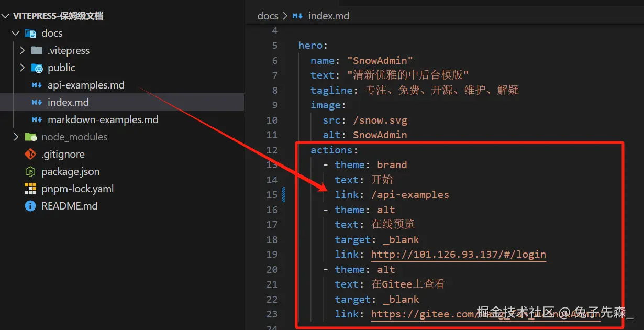
Task: Click the markdown icon of markdown-examples.md
Action: point(37,120)
